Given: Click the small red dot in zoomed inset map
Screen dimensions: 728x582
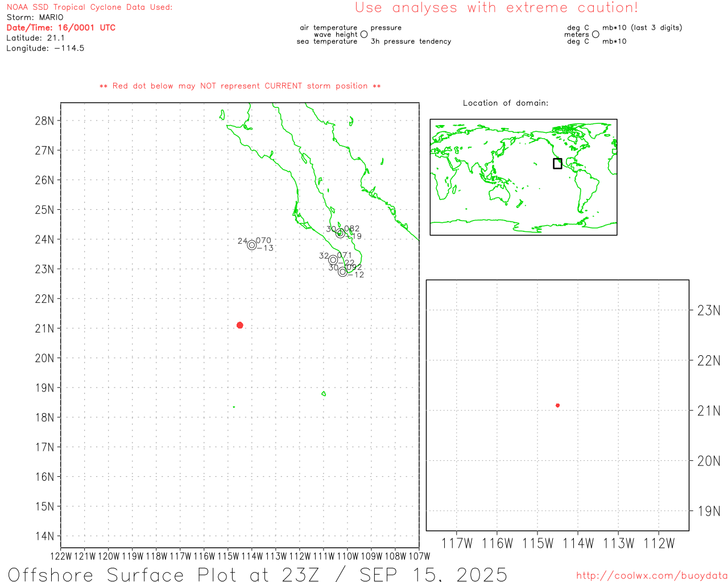Looking at the screenshot, I should (557, 405).
